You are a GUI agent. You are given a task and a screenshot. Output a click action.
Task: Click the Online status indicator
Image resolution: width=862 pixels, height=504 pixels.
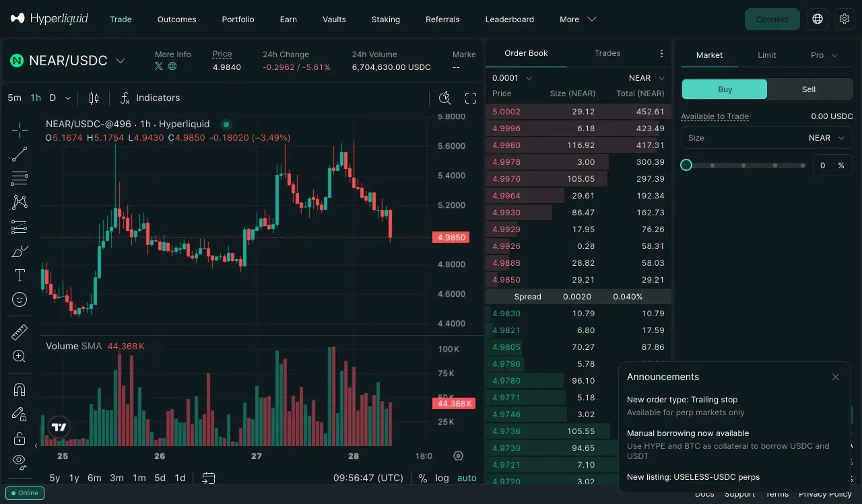[24, 493]
